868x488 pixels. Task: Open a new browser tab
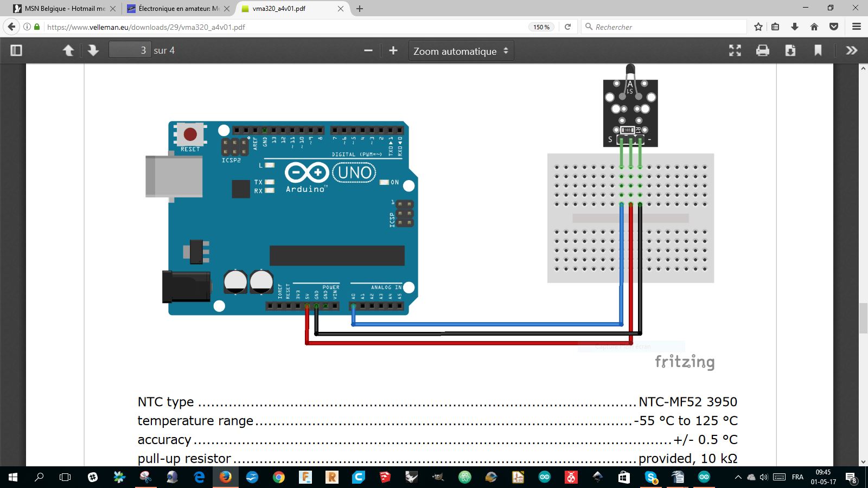pos(360,9)
